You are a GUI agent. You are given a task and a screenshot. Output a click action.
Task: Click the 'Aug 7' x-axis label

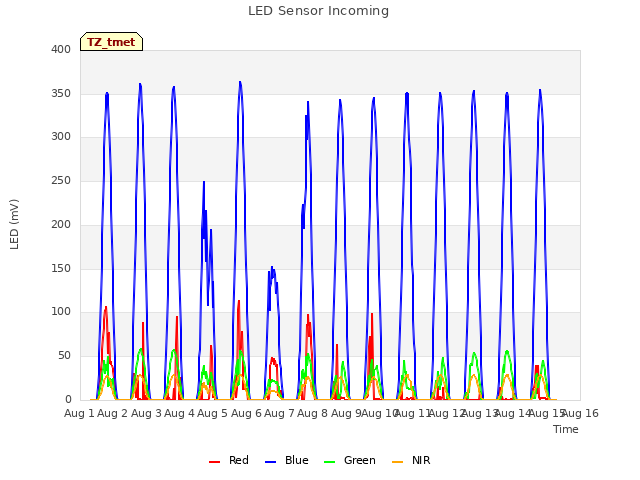pos(279,413)
